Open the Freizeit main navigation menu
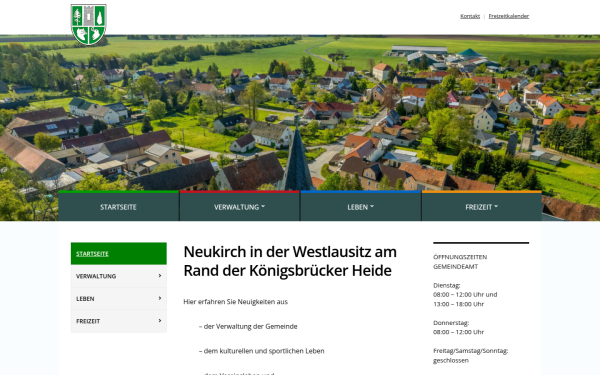The image size is (600, 375). tap(481, 207)
